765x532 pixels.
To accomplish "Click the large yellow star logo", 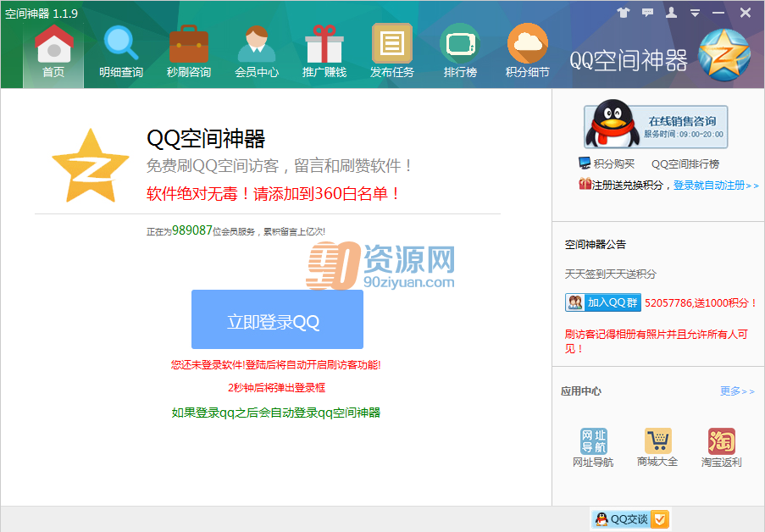I will [91, 166].
